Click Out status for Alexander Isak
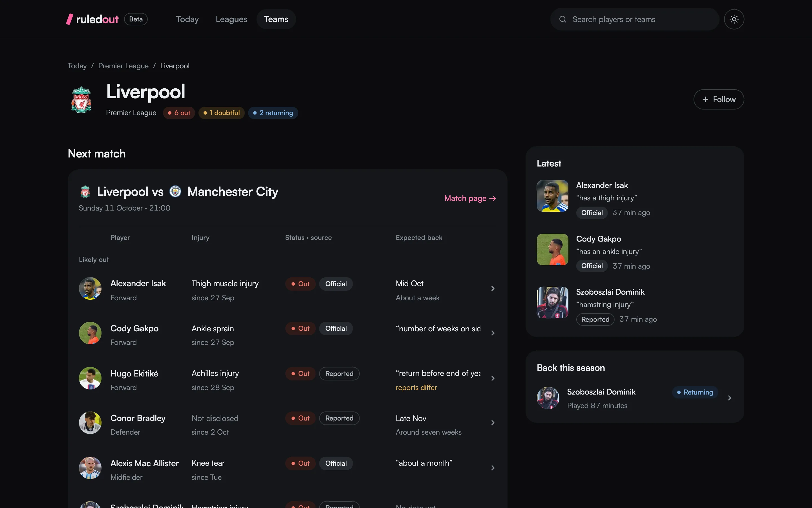812x508 pixels. tap(300, 284)
